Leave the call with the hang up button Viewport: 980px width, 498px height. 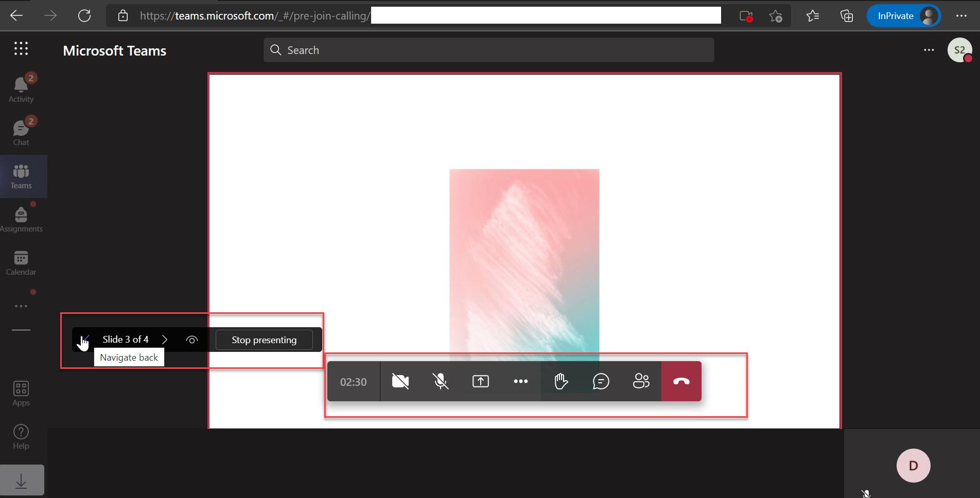[x=680, y=381]
